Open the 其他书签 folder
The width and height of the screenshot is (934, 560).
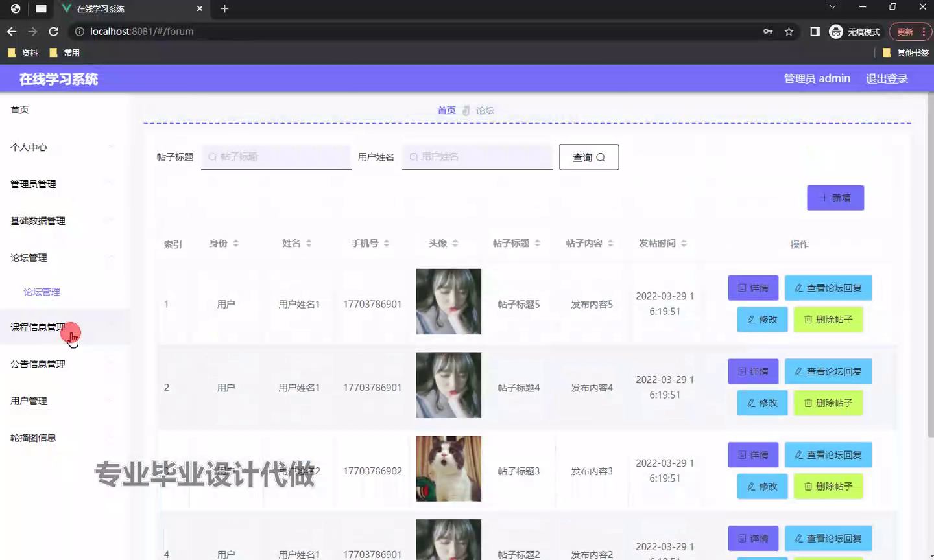point(905,52)
